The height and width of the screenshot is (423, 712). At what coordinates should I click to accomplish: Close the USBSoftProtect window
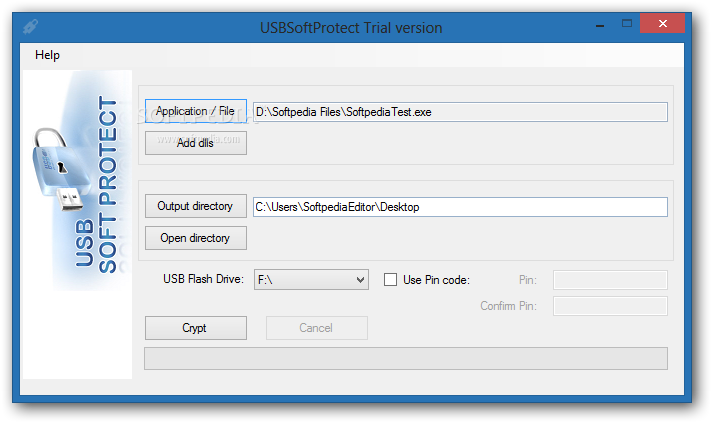pos(668,24)
